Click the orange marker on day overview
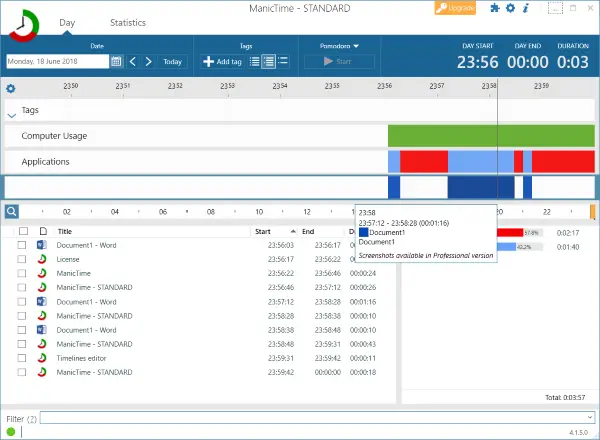This screenshot has height=440, width=600. [593, 212]
